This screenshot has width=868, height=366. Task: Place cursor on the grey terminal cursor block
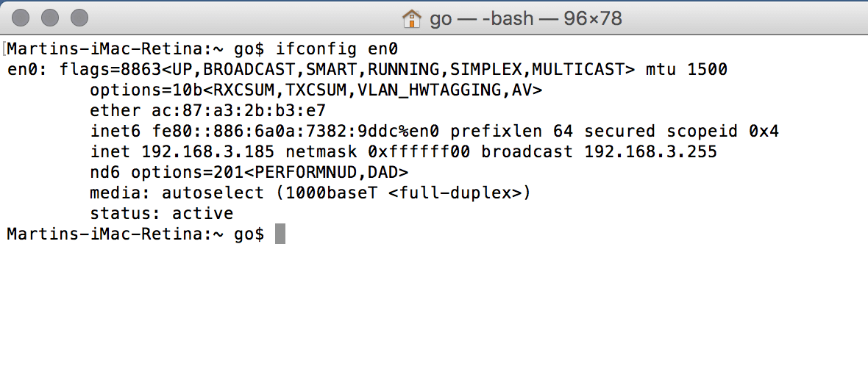point(280,234)
